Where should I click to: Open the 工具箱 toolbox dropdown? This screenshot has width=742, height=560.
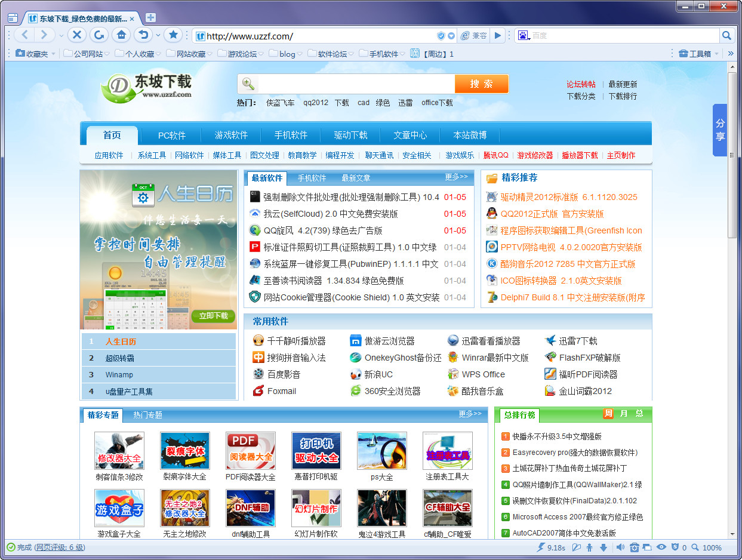tap(699, 54)
